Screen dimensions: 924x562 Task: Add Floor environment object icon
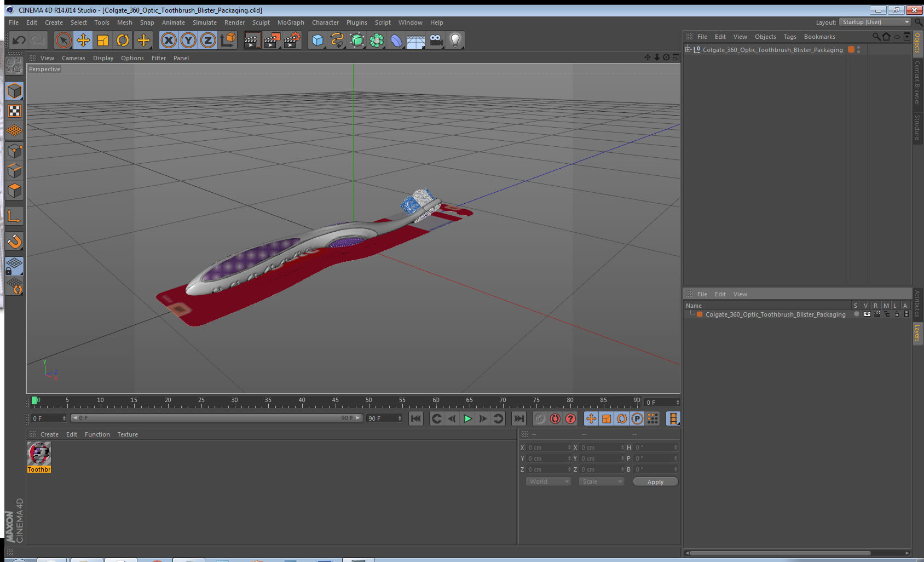416,40
